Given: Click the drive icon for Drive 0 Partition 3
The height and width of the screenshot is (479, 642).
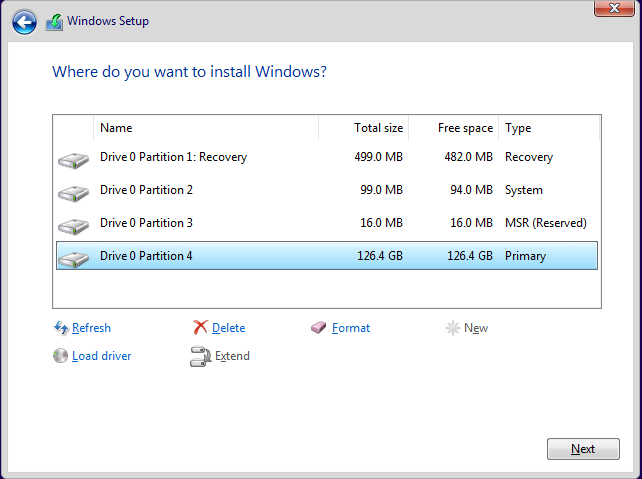Looking at the screenshot, I should click(x=73, y=226).
